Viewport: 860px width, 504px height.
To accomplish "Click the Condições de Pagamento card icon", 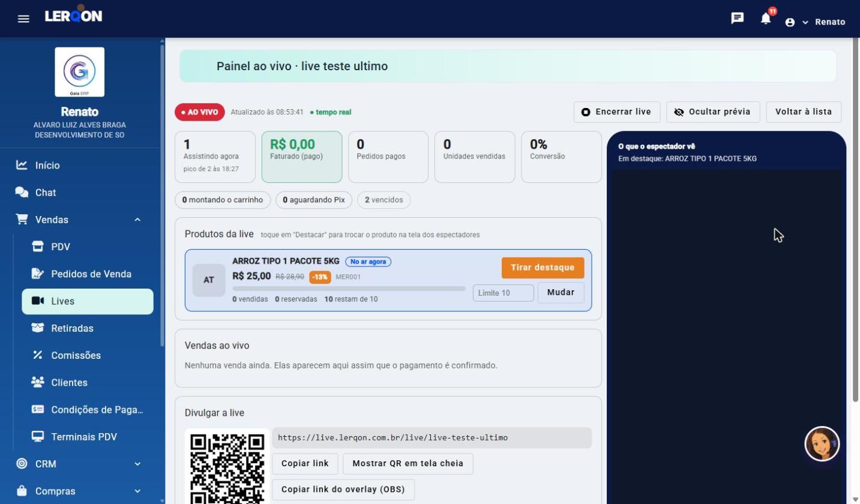I will 38,409.
